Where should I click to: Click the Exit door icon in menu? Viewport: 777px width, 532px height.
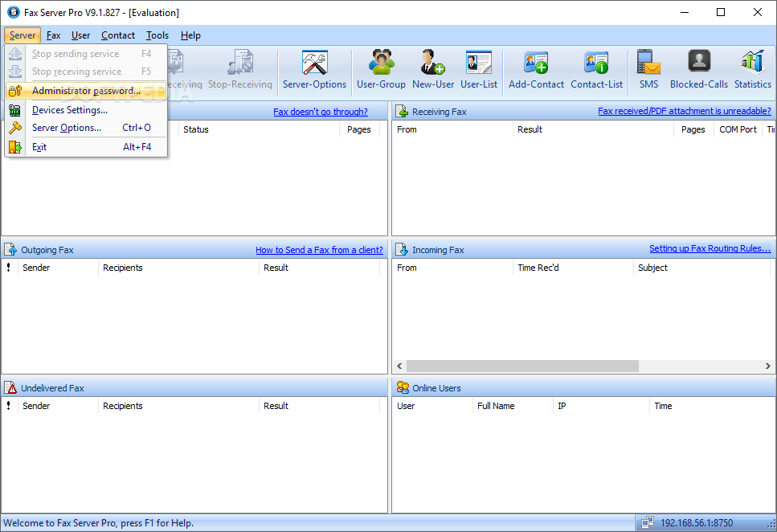[x=15, y=147]
